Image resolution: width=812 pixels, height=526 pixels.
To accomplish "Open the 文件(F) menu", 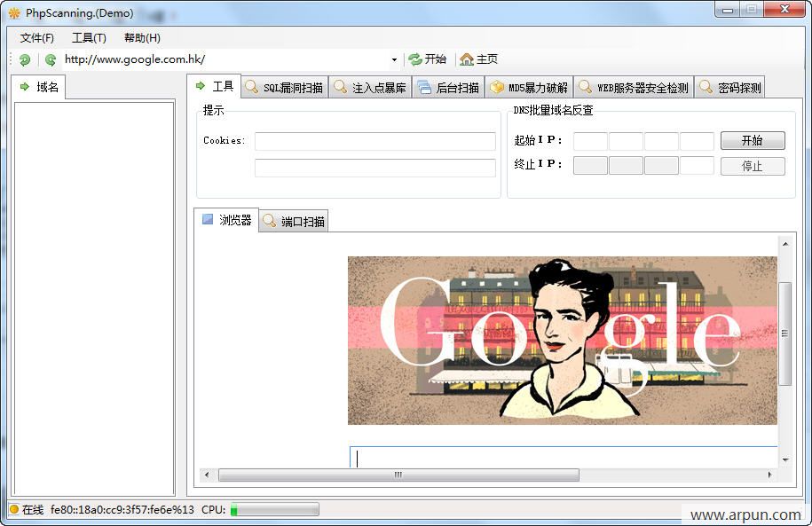I will pyautogui.click(x=37, y=38).
